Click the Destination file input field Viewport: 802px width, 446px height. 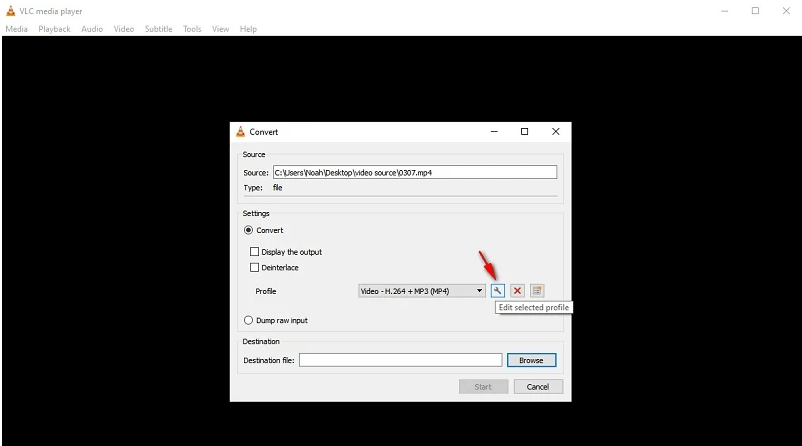[x=400, y=360]
